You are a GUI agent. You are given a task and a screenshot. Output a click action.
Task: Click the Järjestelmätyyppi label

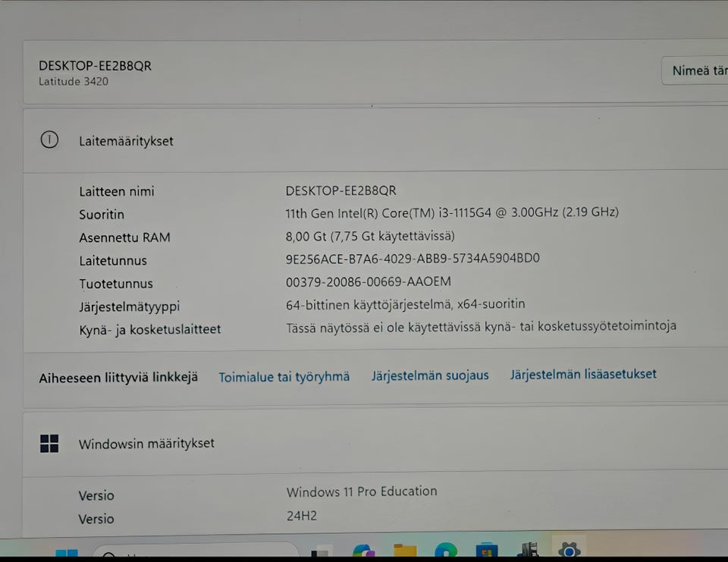click(x=130, y=307)
